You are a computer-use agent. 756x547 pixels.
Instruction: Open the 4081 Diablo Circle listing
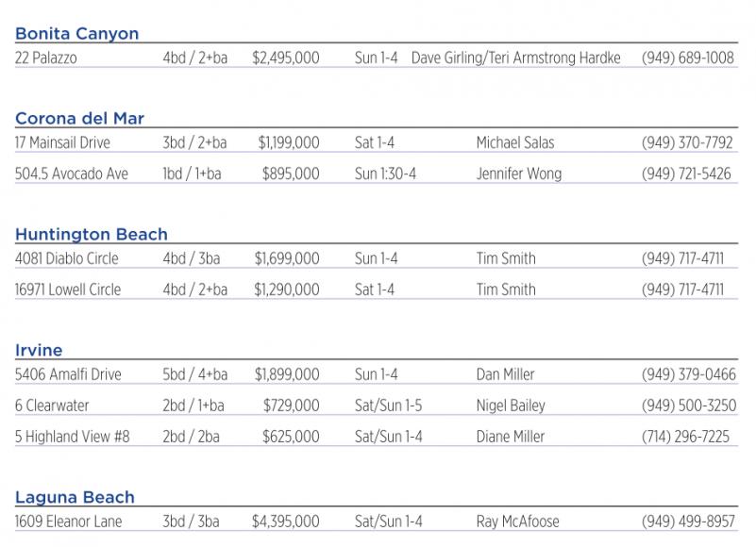pyautogui.click(x=67, y=258)
